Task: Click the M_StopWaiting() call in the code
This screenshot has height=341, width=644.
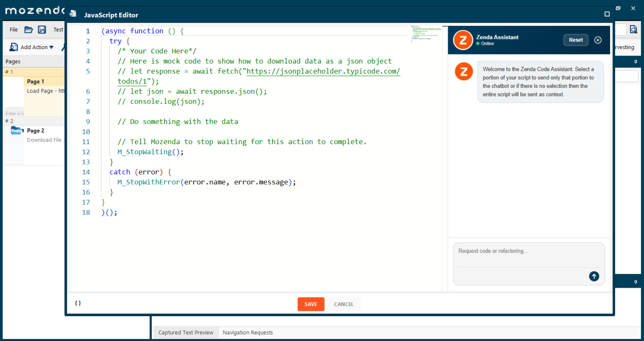Action: 151,152
